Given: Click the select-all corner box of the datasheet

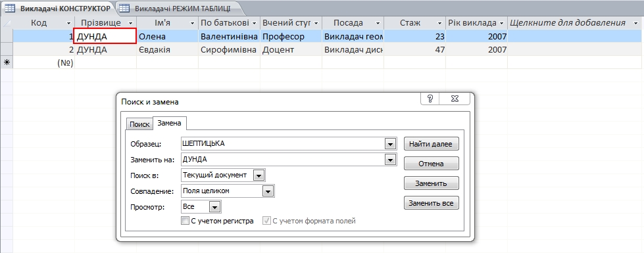Looking at the screenshot, I should click(7, 23).
